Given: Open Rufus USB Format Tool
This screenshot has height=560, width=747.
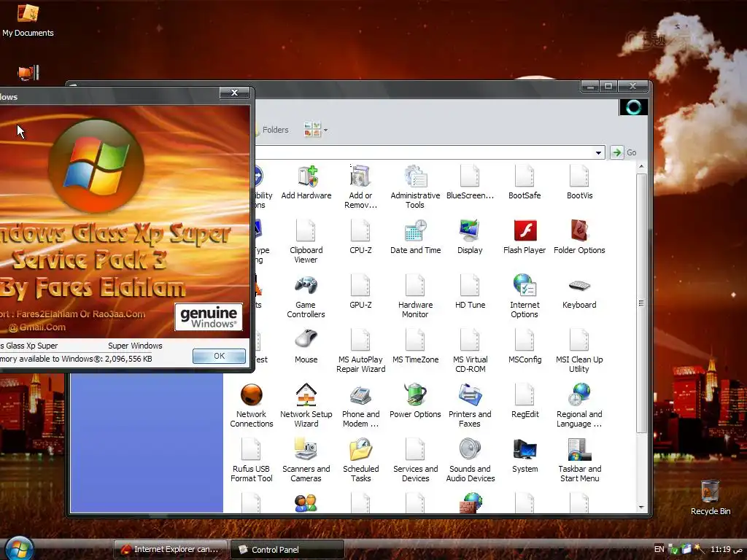Looking at the screenshot, I should click(x=252, y=461).
